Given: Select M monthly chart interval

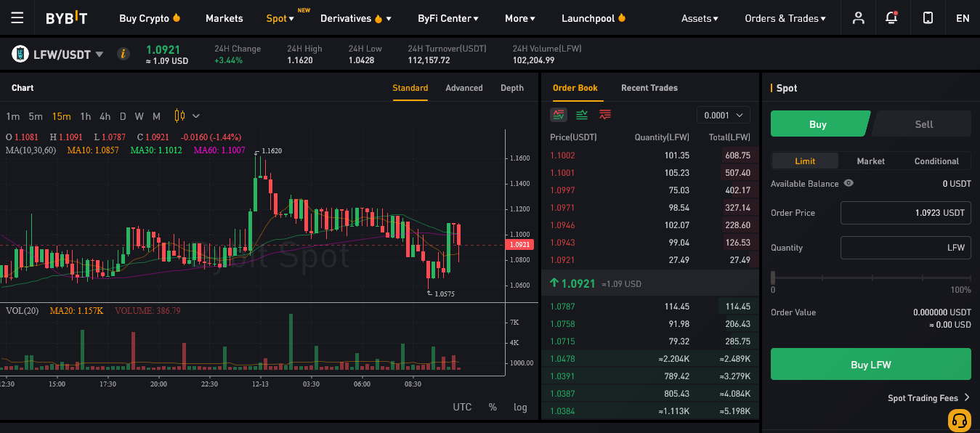Looking at the screenshot, I should [x=156, y=116].
